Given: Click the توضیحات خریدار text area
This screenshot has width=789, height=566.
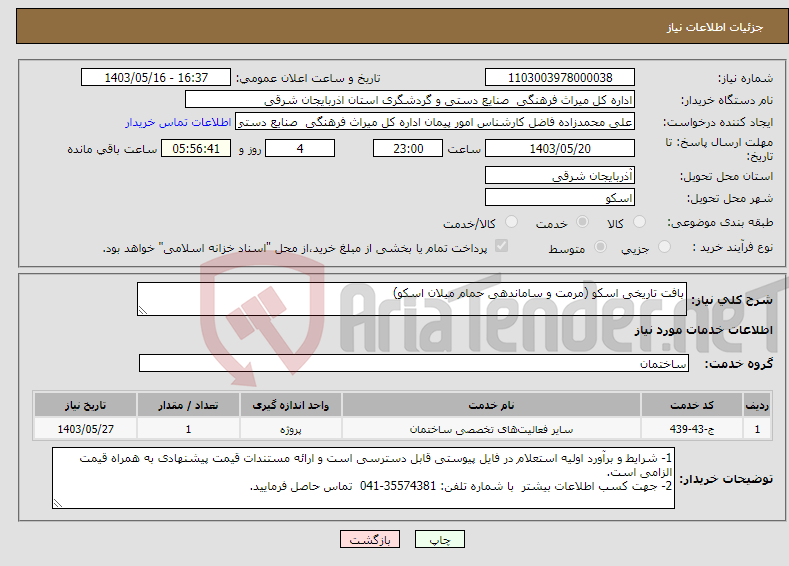Looking at the screenshot, I should (x=363, y=478).
